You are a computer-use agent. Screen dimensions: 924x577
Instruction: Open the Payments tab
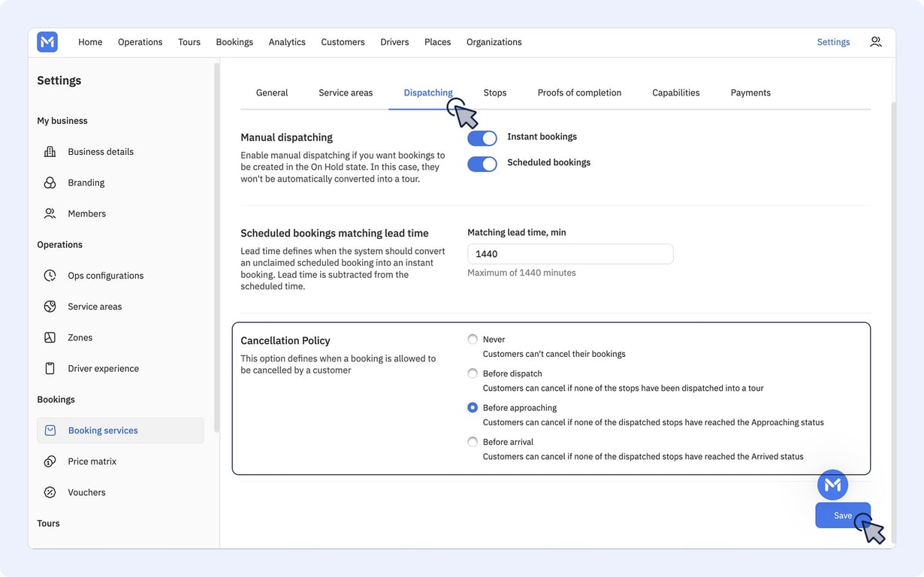750,93
